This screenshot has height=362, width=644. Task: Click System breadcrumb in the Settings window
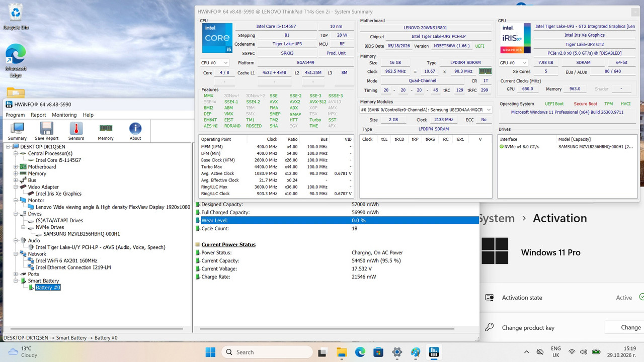[x=497, y=218]
